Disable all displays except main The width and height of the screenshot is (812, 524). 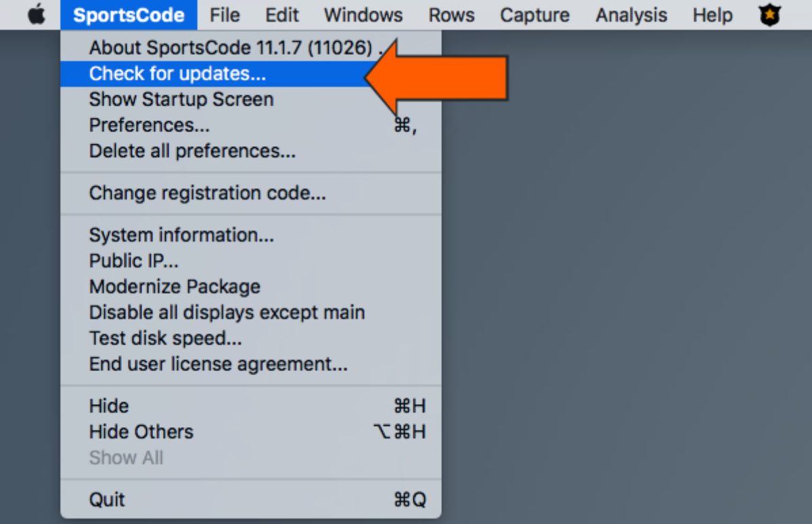[x=227, y=312]
